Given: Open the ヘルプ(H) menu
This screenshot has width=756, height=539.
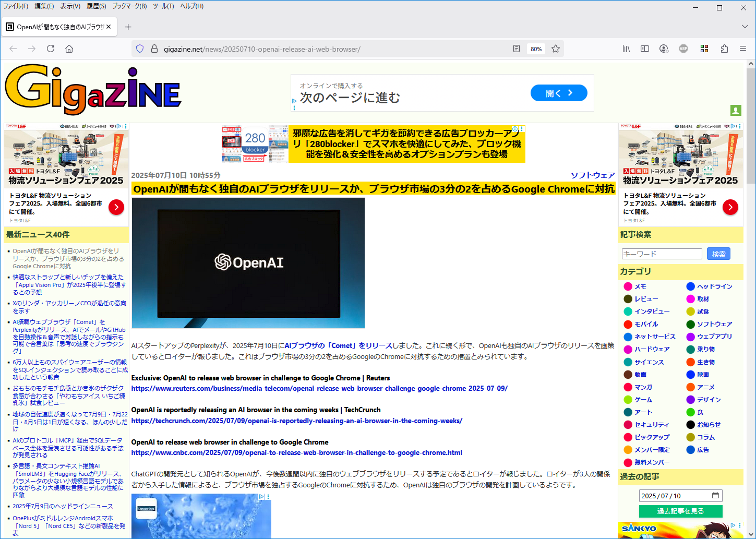Looking at the screenshot, I should coord(191,6).
